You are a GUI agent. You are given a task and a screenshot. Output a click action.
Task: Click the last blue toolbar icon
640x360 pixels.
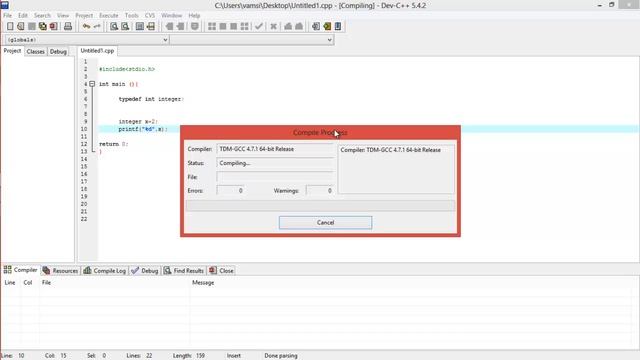click(338, 26)
